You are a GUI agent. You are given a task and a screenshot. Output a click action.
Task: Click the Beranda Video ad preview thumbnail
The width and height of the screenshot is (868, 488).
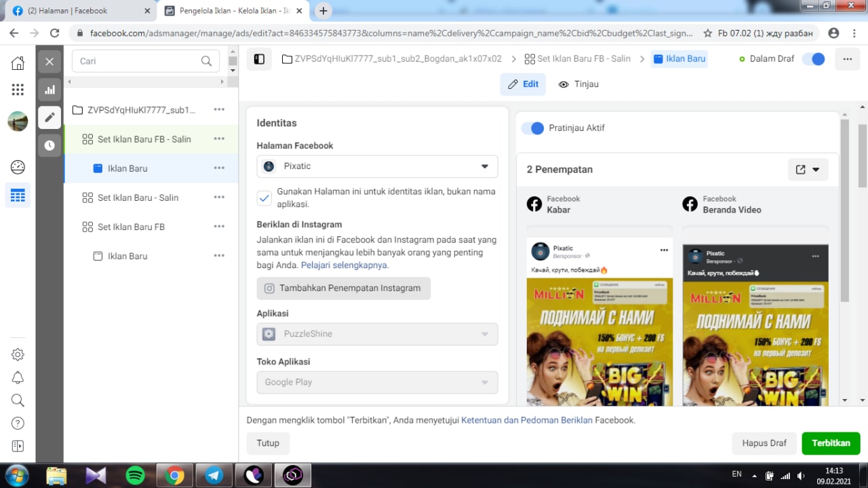click(x=755, y=324)
